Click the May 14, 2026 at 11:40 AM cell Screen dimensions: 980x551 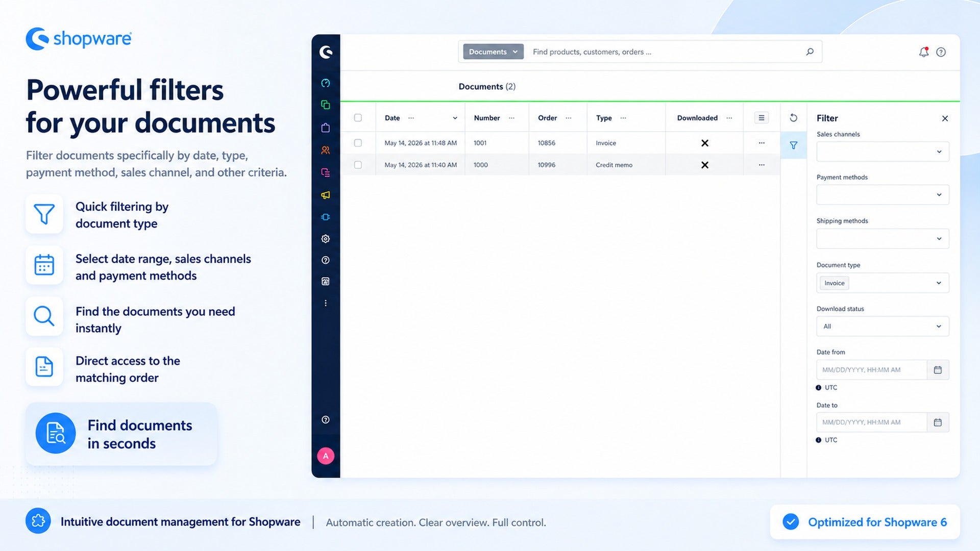421,165
